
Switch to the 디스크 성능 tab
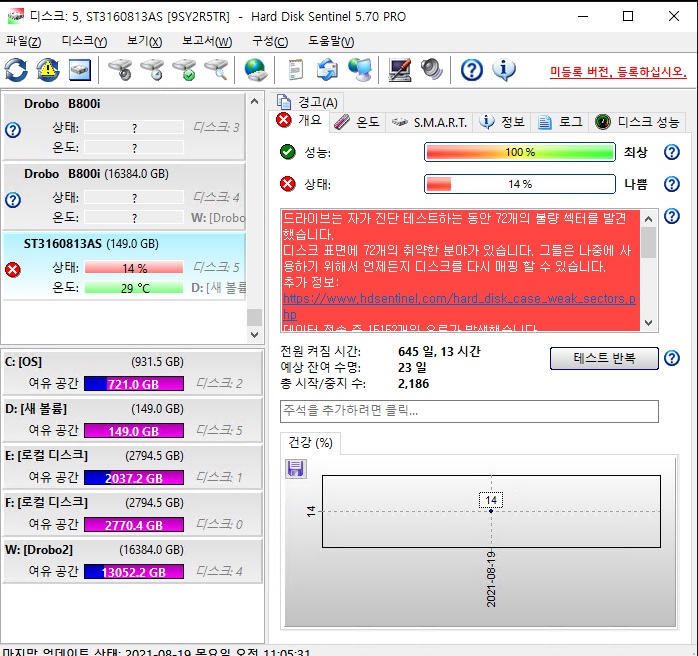[637, 122]
